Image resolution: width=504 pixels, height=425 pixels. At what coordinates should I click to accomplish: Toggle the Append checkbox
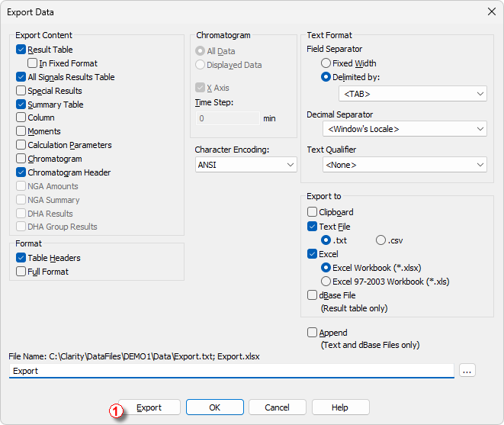[x=312, y=333]
